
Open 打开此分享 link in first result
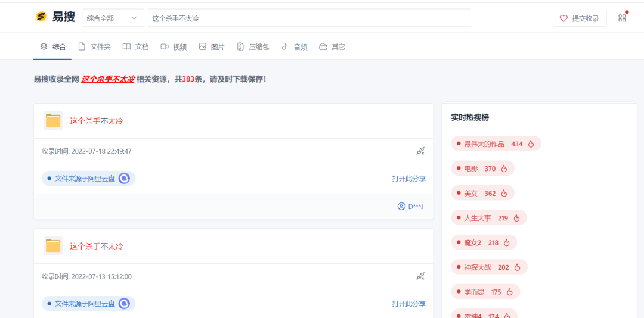click(408, 179)
